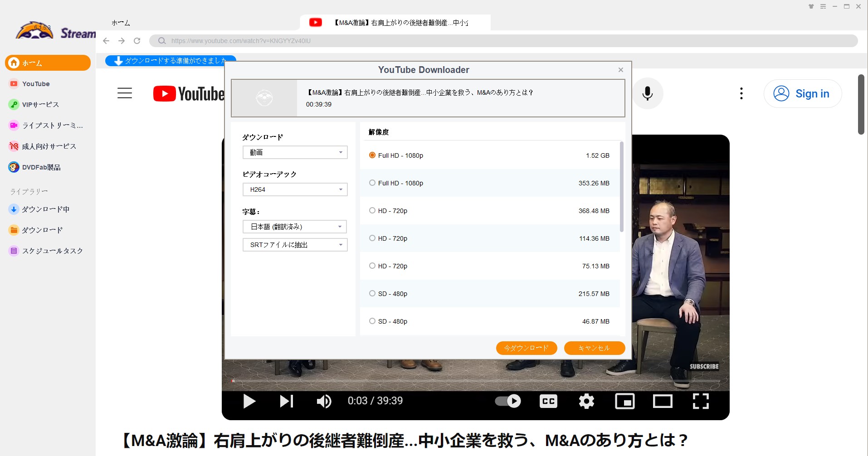
Task: Open the ビデオコーデック H264 dropdown
Action: pos(295,189)
